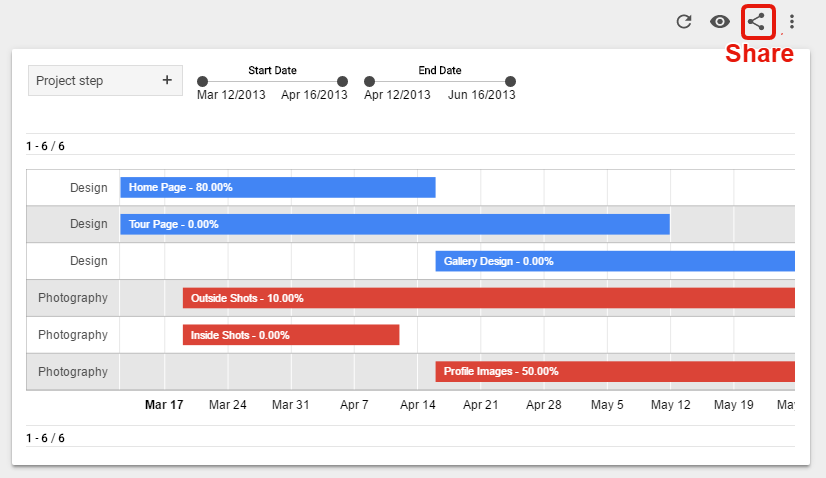The height and width of the screenshot is (478, 826).
Task: Click End Date right slider handle
Action: pos(510,81)
